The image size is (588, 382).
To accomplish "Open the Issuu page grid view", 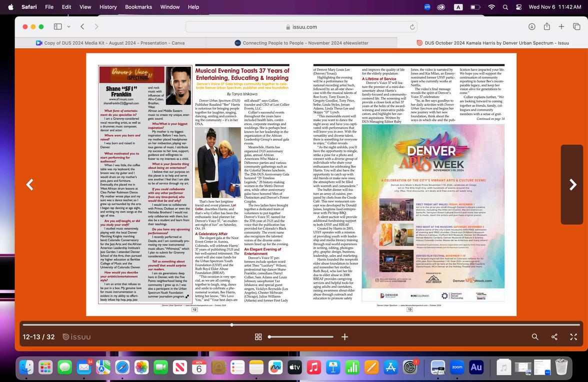I will click(258, 337).
